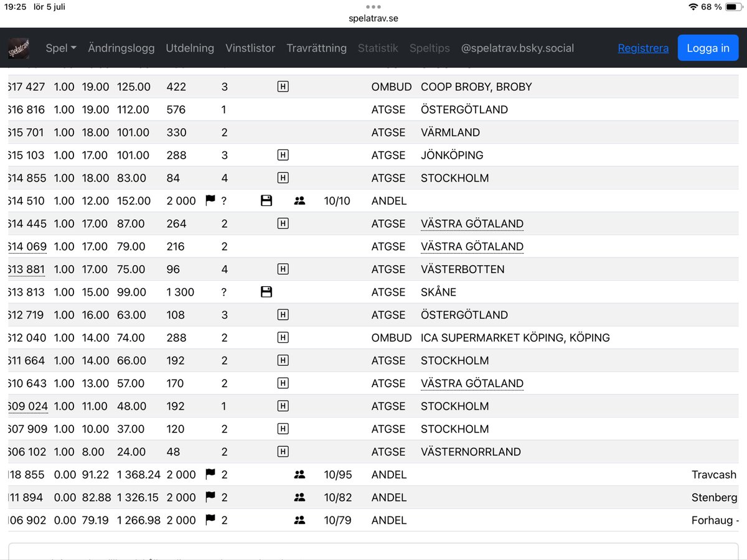Select the 1 300 amount in SKÅNE row
This screenshot has width=747, height=560.
(181, 292)
